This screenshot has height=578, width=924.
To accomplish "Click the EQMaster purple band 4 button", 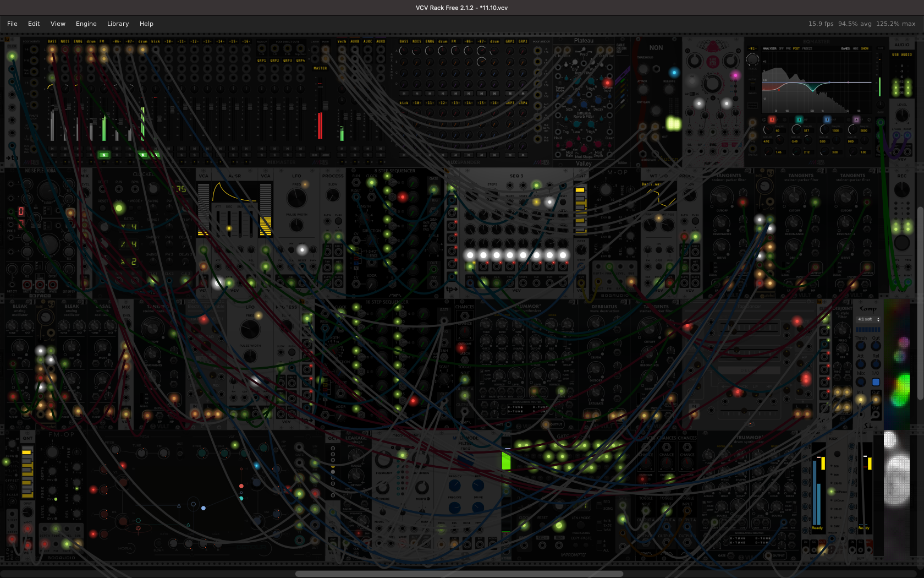I will coord(856,119).
